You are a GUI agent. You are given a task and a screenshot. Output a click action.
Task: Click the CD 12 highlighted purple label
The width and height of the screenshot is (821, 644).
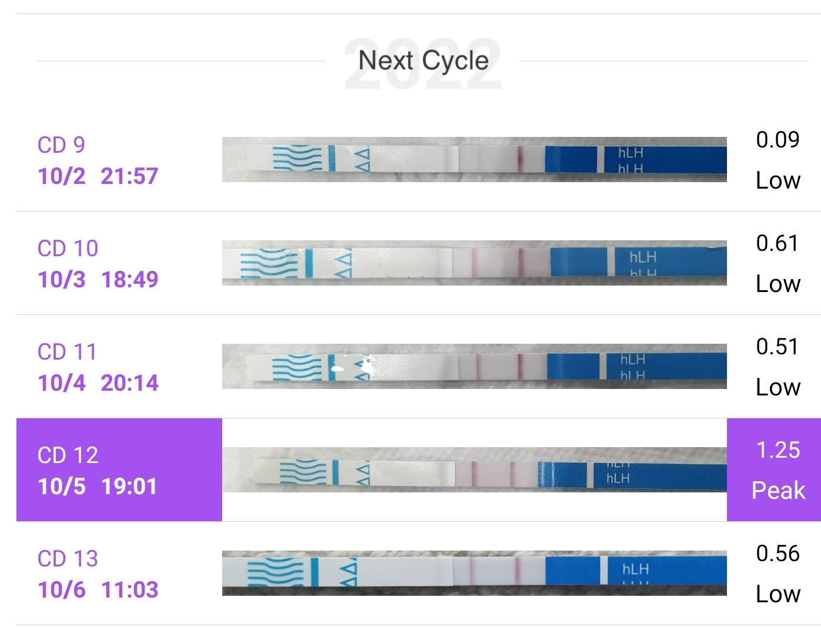coord(68,455)
